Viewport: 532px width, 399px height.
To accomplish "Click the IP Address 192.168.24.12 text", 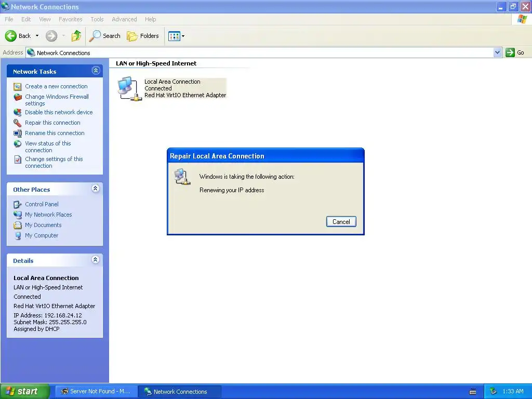I will pos(47,315).
